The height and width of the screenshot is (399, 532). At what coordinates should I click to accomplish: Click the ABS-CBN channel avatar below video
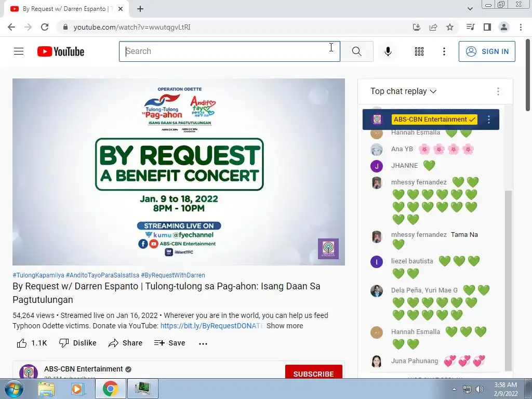coord(29,371)
